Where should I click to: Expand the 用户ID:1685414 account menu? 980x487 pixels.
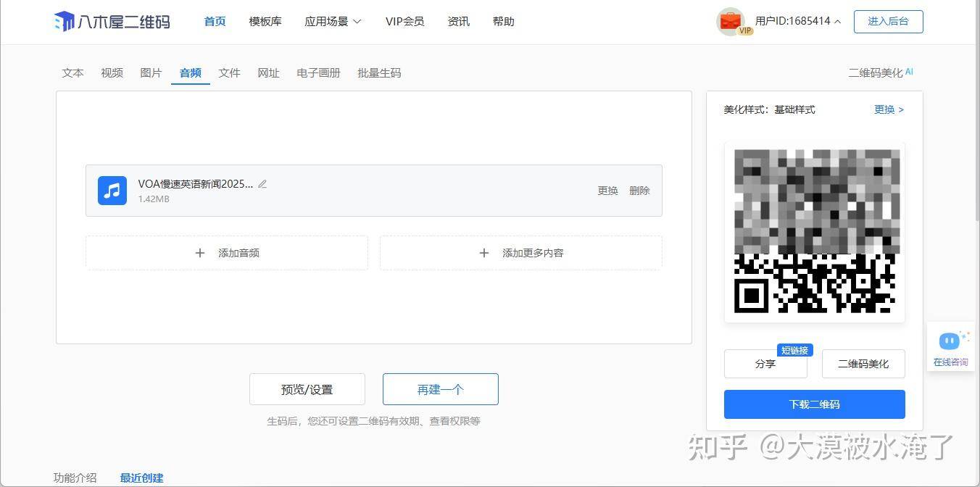tap(797, 21)
